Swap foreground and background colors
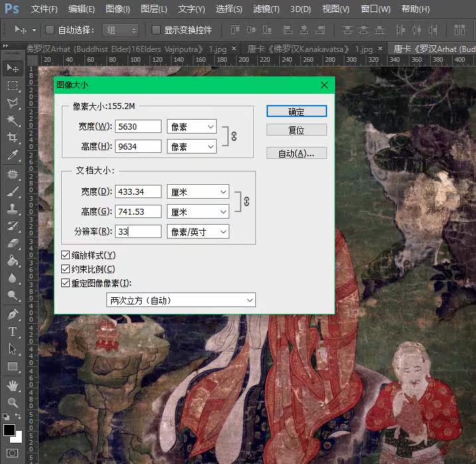The image size is (476, 464). click(18, 416)
